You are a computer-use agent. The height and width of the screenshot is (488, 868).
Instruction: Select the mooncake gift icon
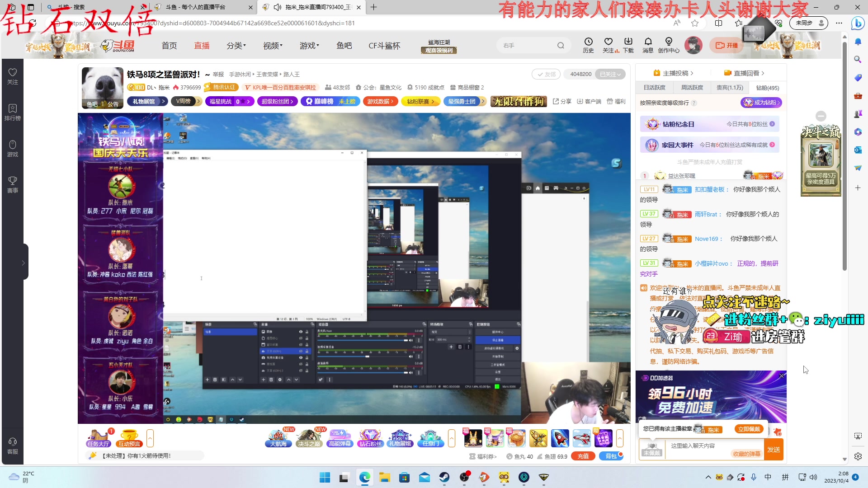516,438
